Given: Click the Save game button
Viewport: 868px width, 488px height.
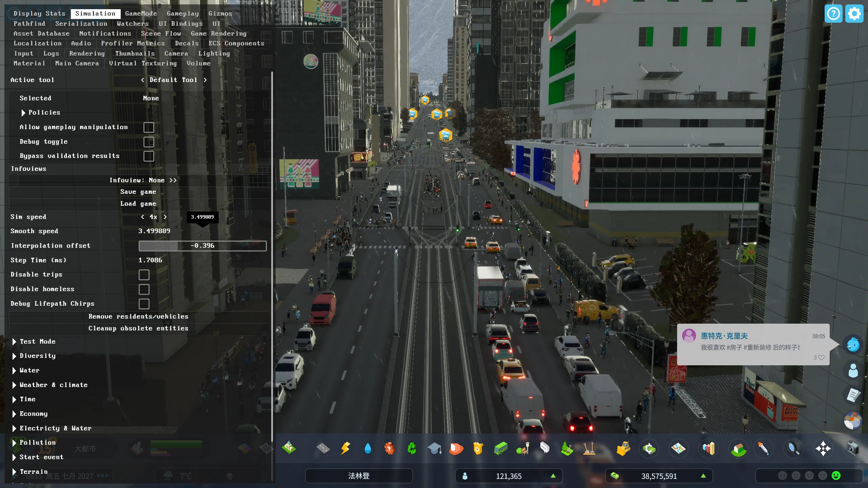Looking at the screenshot, I should pyautogui.click(x=138, y=191).
